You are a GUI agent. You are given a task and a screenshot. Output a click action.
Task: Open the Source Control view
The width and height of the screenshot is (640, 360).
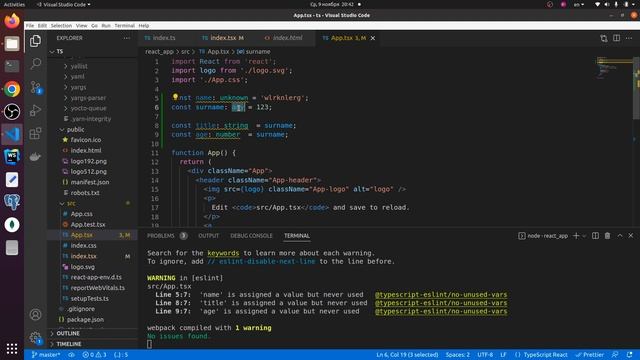click(36, 87)
